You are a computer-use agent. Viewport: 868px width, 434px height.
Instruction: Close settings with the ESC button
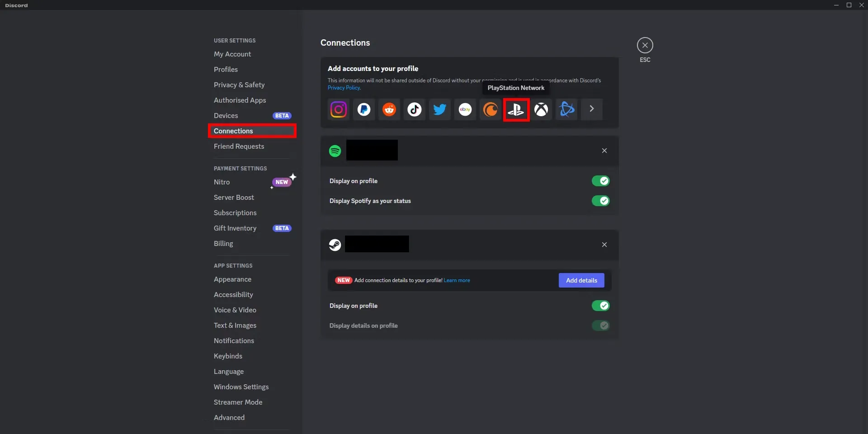click(x=645, y=46)
